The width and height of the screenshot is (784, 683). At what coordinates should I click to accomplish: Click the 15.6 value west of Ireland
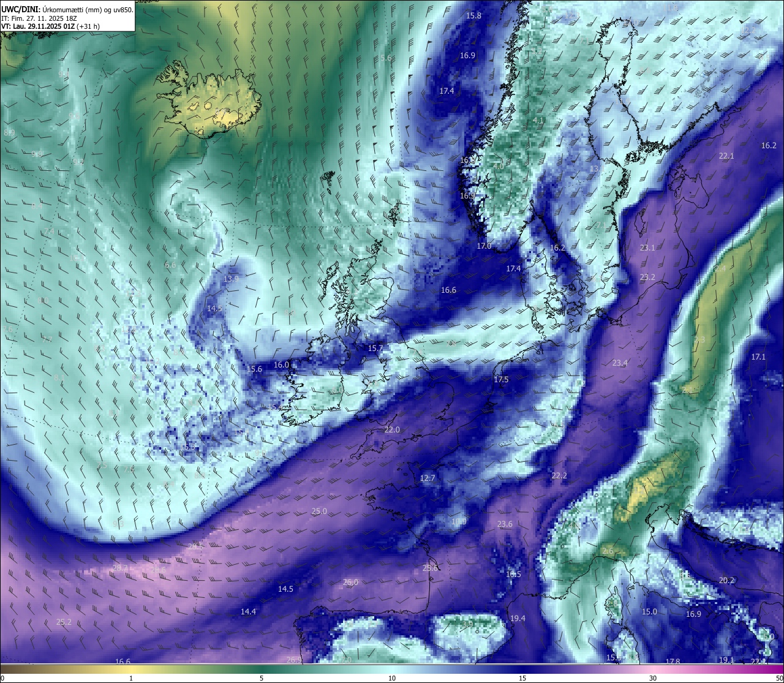[x=254, y=369]
